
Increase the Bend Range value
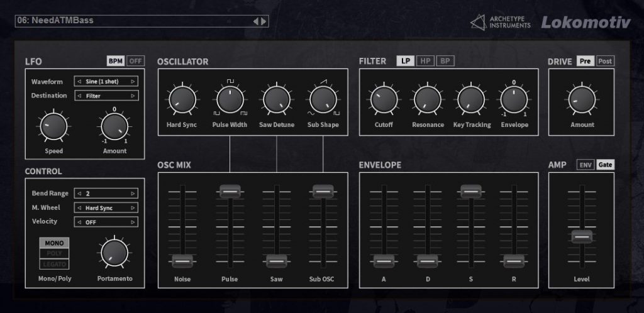133,193
